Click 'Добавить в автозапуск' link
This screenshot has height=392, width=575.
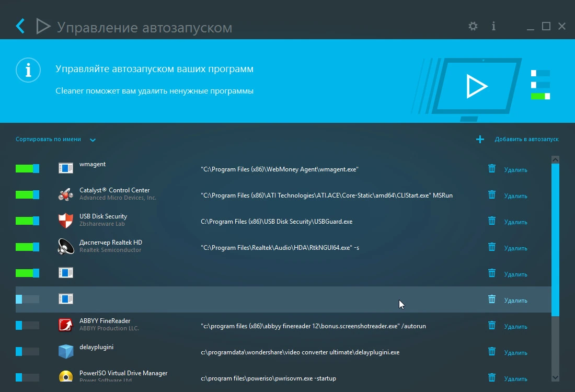click(x=526, y=140)
